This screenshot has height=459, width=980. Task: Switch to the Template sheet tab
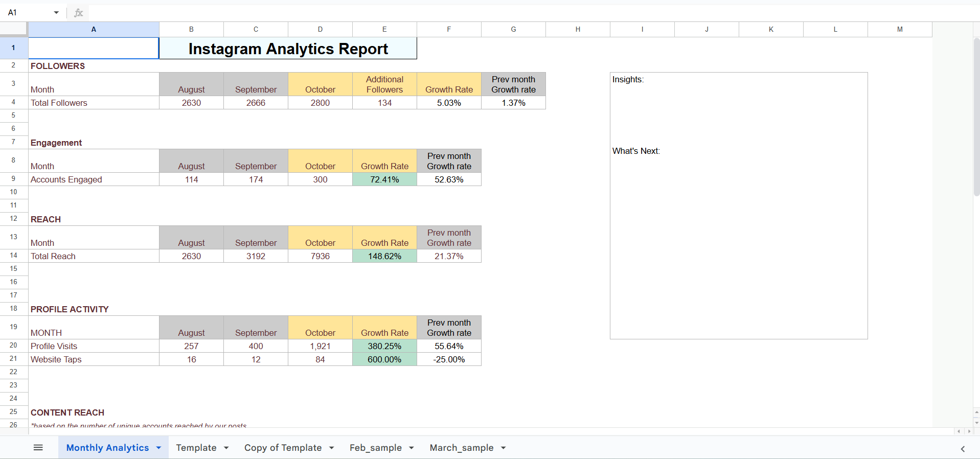pyautogui.click(x=196, y=448)
